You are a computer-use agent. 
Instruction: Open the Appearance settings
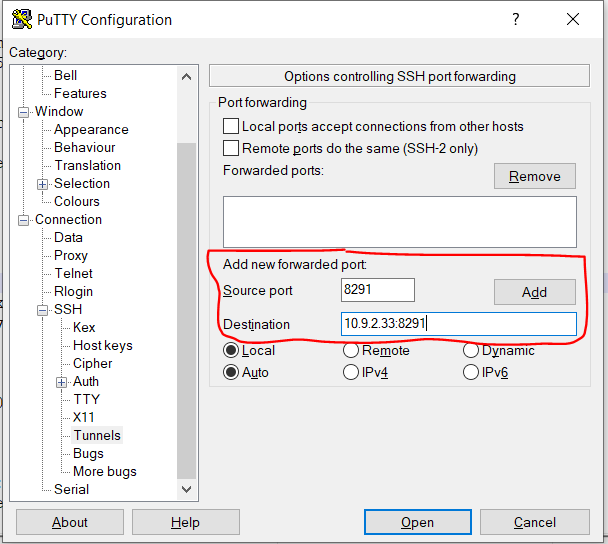click(x=91, y=130)
